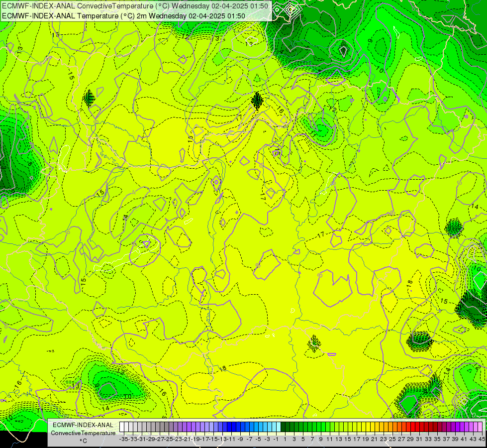Viewport: 487px width, 448px height.
Task: Click the legend value '35'
Action: (437, 440)
